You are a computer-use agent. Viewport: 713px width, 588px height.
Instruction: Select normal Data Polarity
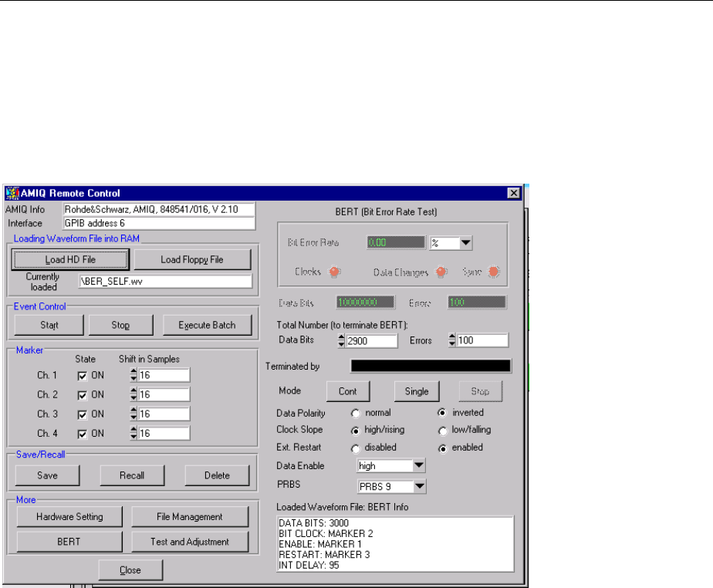click(356, 414)
